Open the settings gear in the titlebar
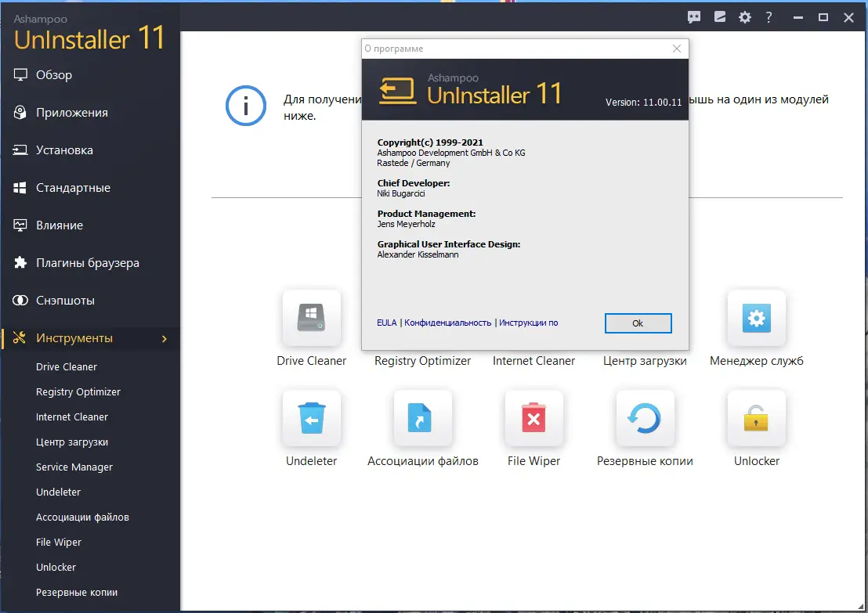Image resolution: width=868 pixels, height=613 pixels. tap(744, 16)
